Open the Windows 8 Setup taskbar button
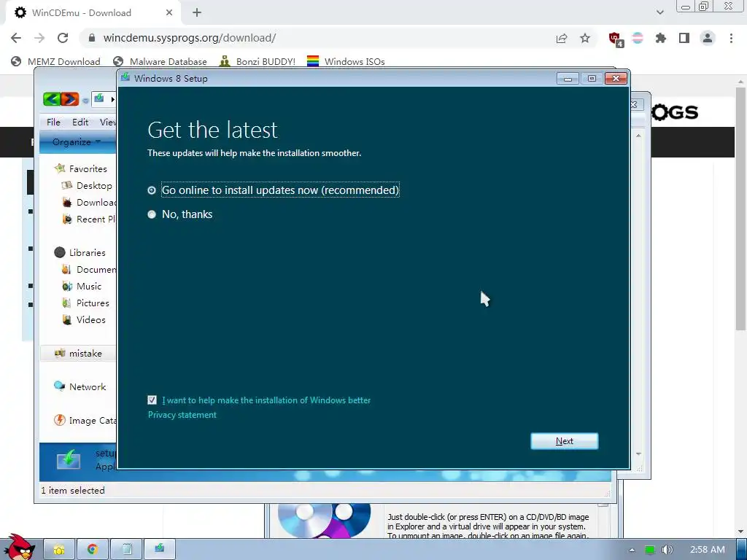Image resolution: width=747 pixels, height=560 pixels. coord(160,550)
